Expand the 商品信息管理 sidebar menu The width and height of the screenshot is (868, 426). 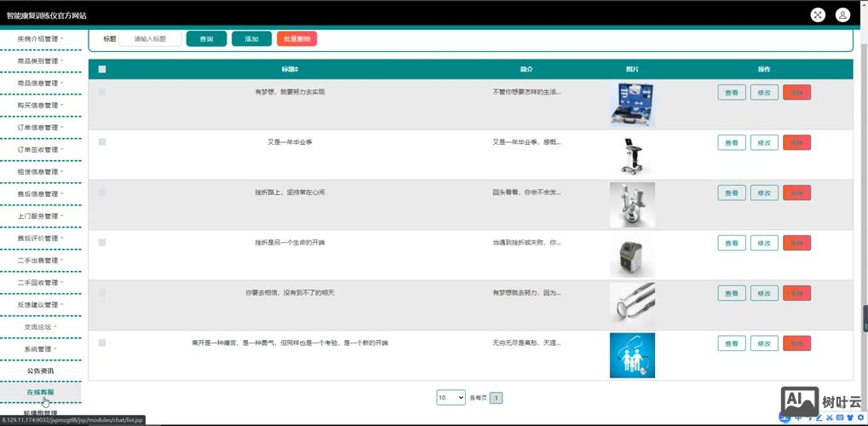(40, 83)
